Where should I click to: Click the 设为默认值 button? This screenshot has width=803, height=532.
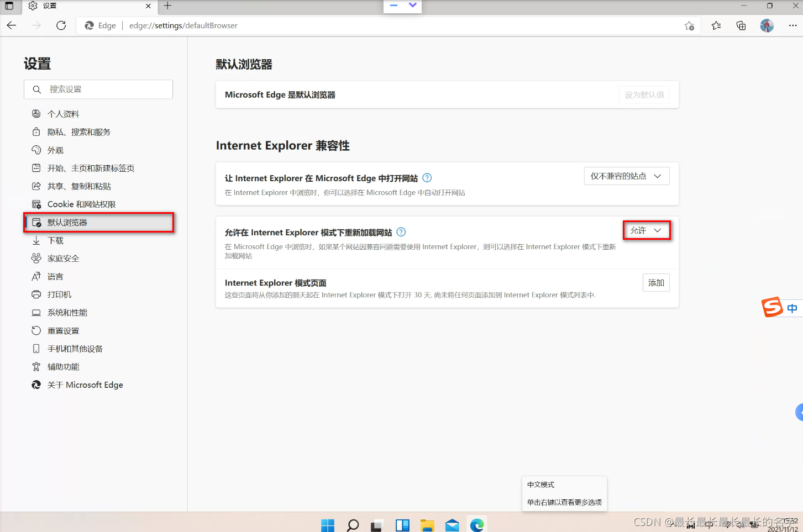coord(644,95)
